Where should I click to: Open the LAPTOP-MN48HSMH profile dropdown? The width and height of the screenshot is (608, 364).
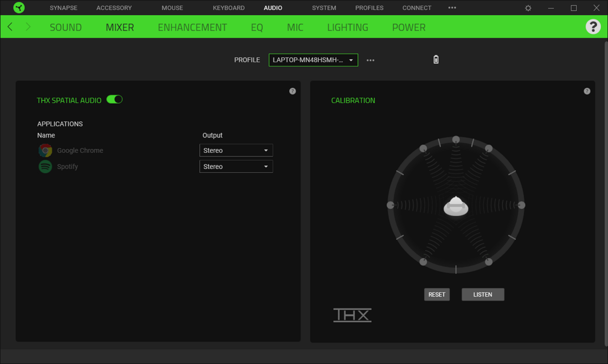pos(313,60)
